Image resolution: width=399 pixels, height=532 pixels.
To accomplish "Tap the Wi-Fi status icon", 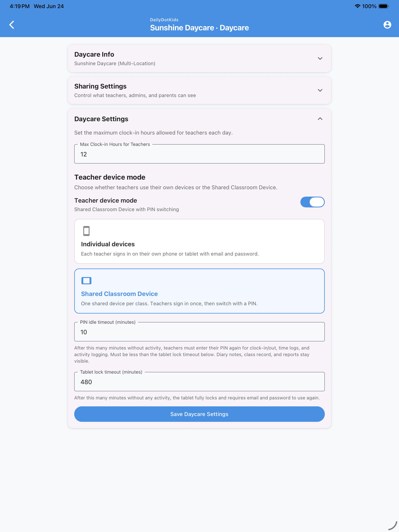I will (x=357, y=6).
